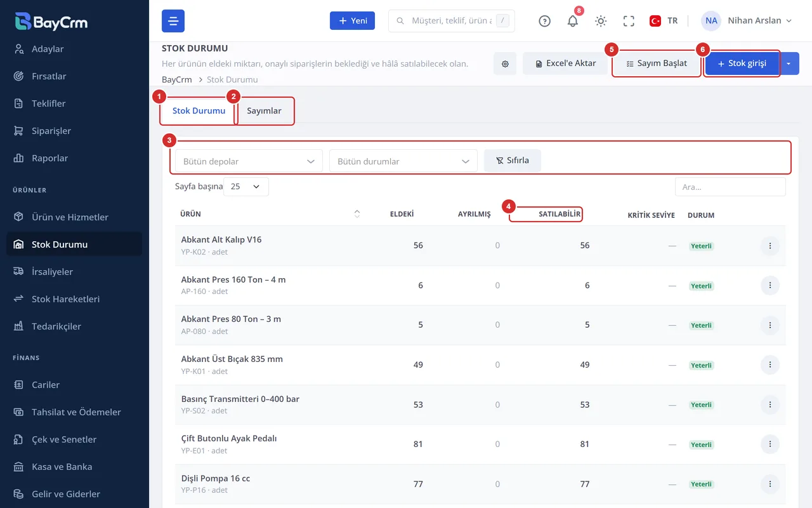This screenshot has height=508, width=812.
Task: Click the table Ara search box
Action: (730, 187)
